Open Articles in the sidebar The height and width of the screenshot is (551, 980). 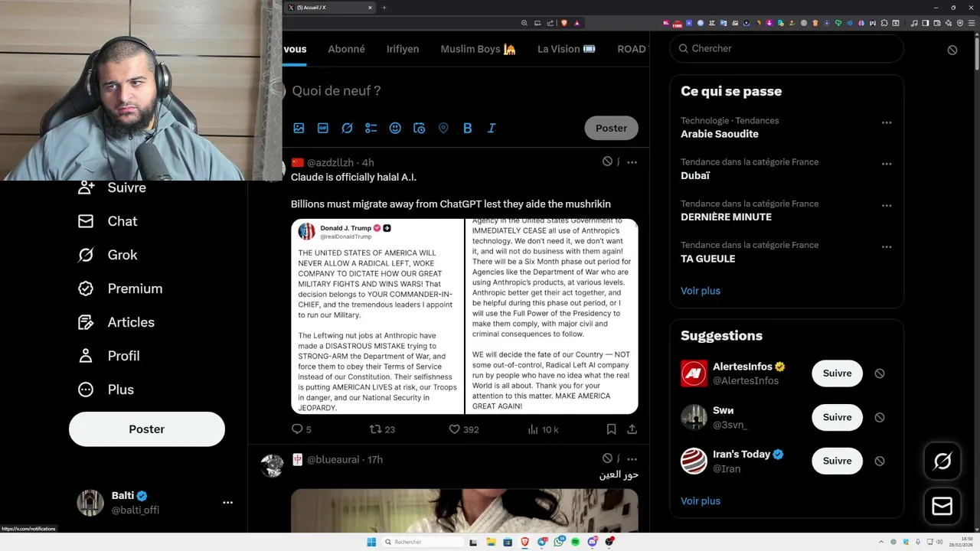(116, 322)
